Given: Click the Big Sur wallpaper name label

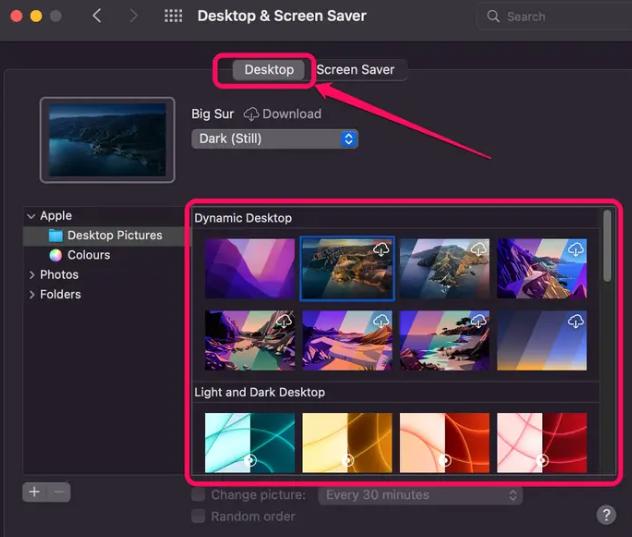Looking at the screenshot, I should (212, 114).
